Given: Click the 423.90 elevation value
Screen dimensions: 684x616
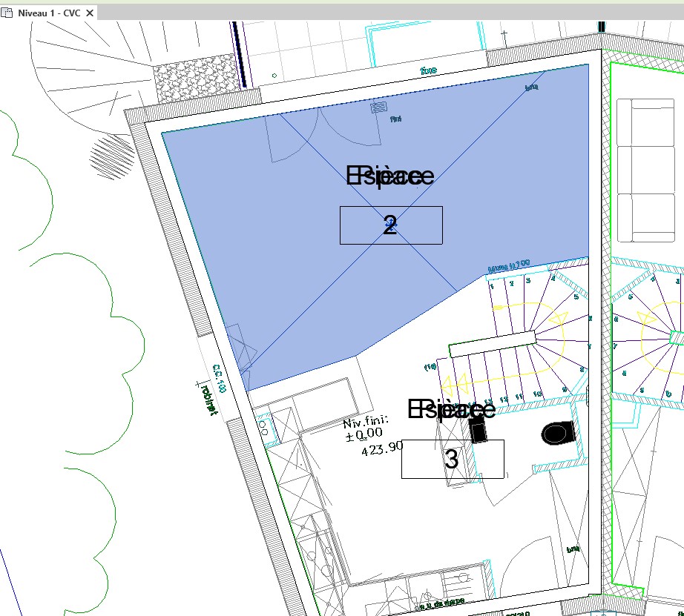Looking at the screenshot, I should coord(381,448).
